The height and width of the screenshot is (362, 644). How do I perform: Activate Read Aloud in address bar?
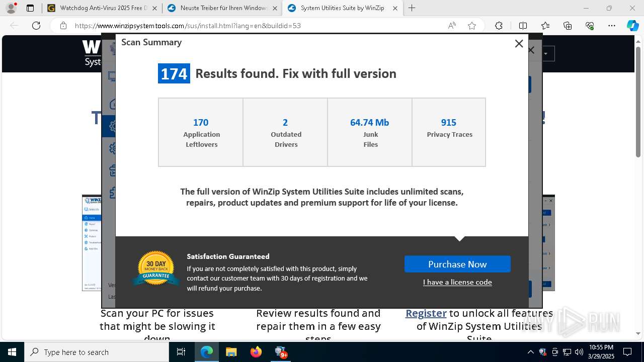pyautogui.click(x=452, y=26)
